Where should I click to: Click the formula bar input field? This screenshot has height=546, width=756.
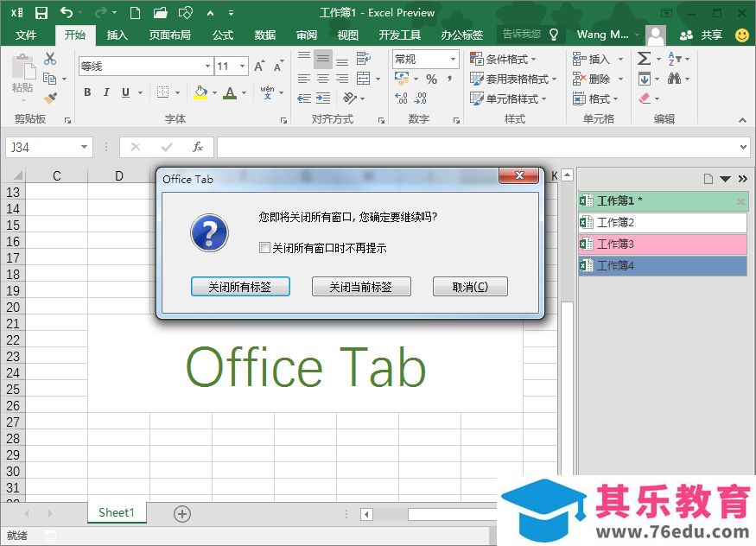point(477,147)
